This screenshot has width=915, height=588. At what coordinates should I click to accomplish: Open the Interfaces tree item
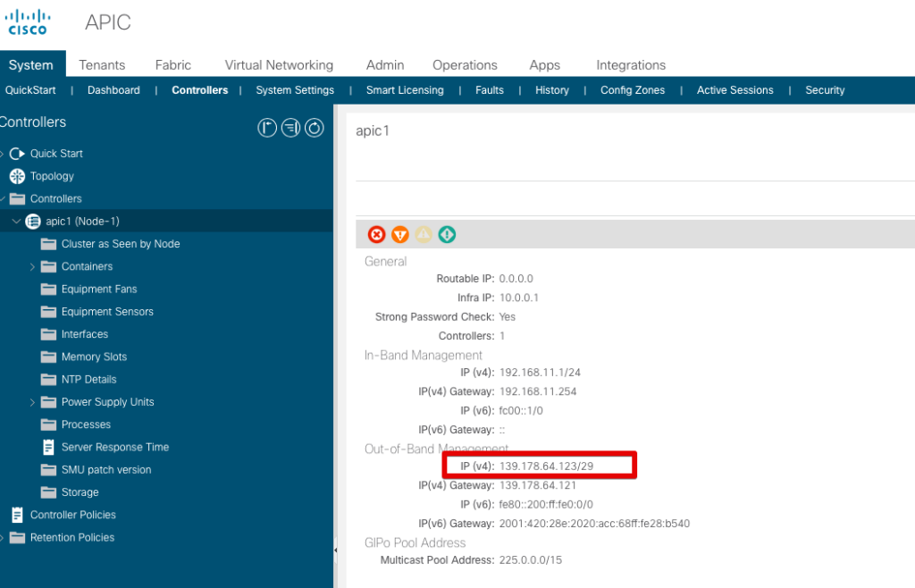tap(85, 334)
